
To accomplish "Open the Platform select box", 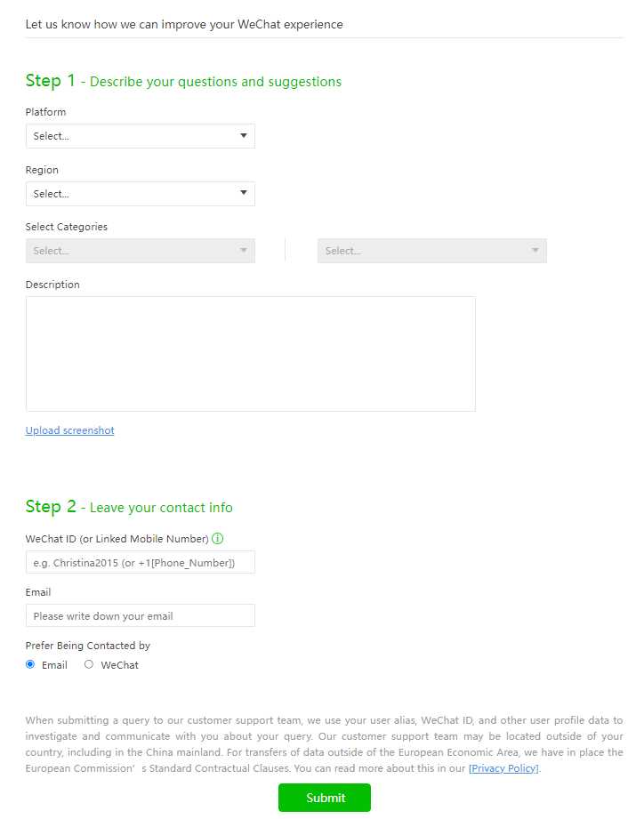I will (140, 136).
